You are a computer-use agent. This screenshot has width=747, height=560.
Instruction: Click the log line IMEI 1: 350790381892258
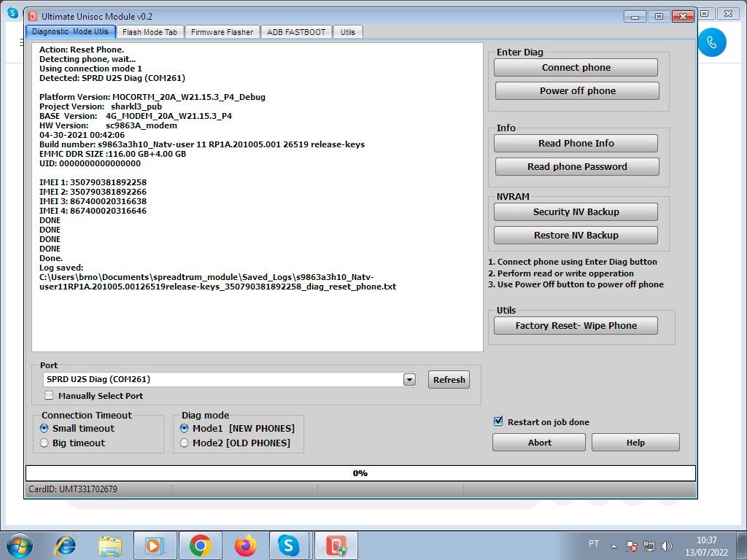[93, 182]
